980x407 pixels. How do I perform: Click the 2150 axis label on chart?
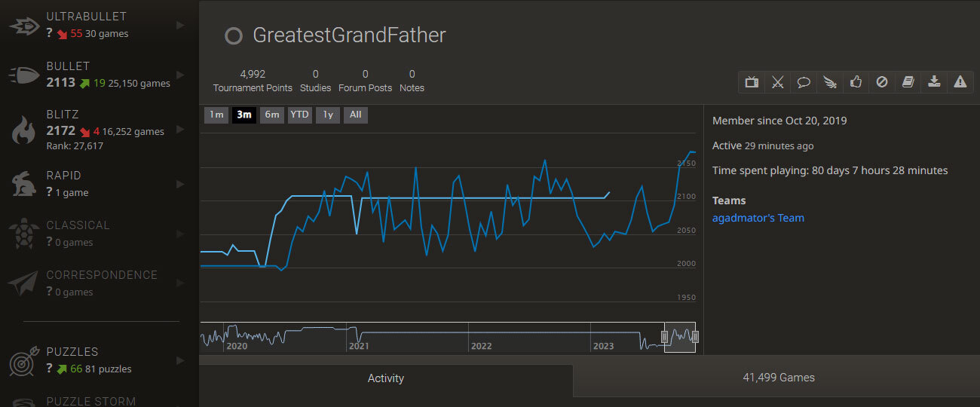(x=686, y=164)
